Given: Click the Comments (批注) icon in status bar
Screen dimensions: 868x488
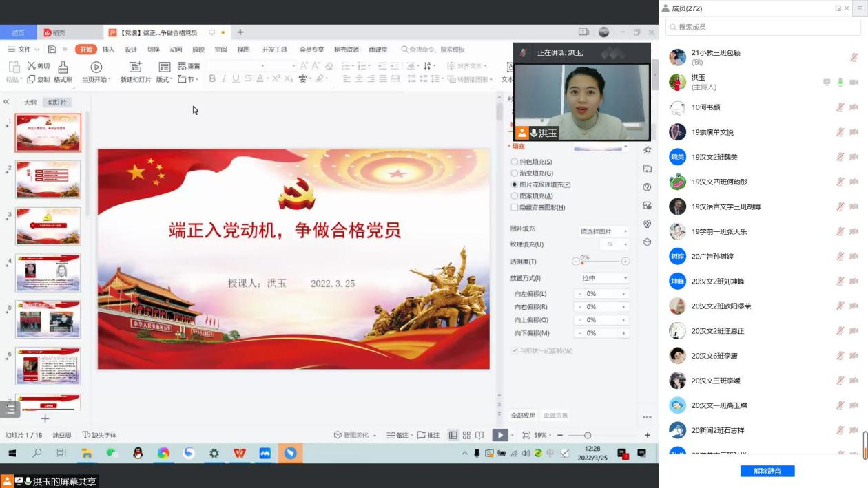Looking at the screenshot, I should point(422,435).
